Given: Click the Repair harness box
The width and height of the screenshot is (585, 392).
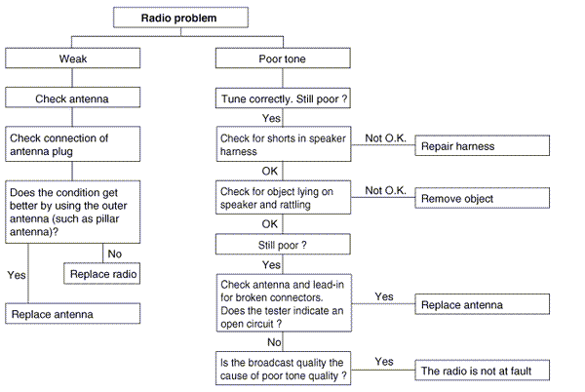Looking at the screenshot, I should 483,147.
